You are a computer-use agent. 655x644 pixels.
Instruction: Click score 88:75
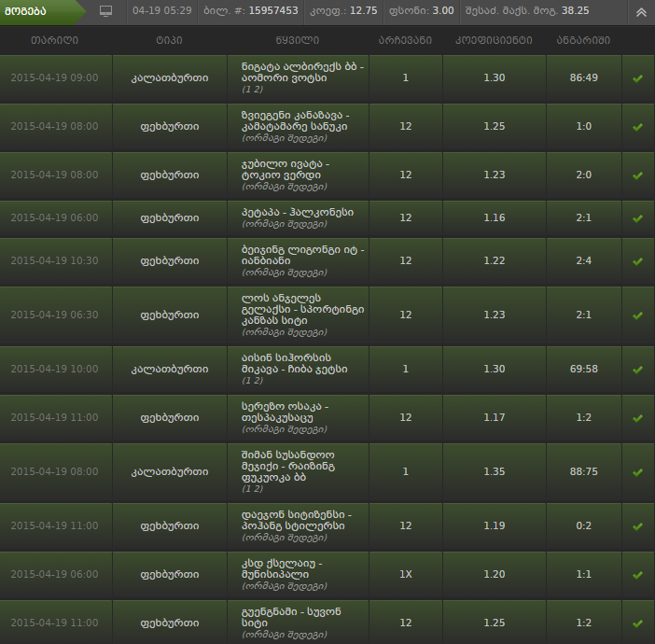pos(583,472)
